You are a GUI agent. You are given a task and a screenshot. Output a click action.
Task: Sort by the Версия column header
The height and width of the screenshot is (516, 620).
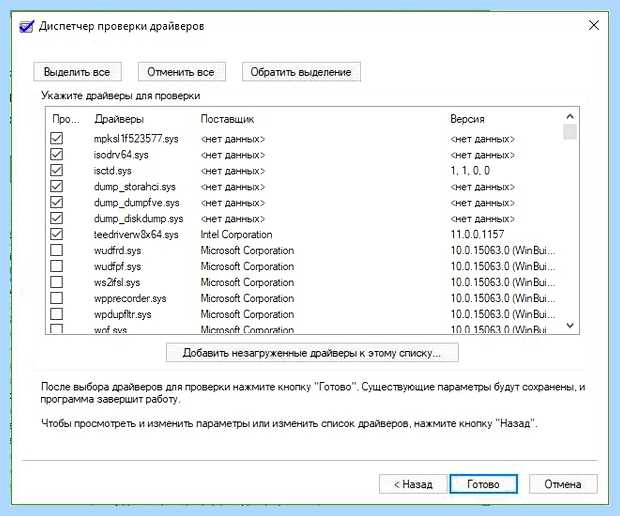tap(467, 119)
